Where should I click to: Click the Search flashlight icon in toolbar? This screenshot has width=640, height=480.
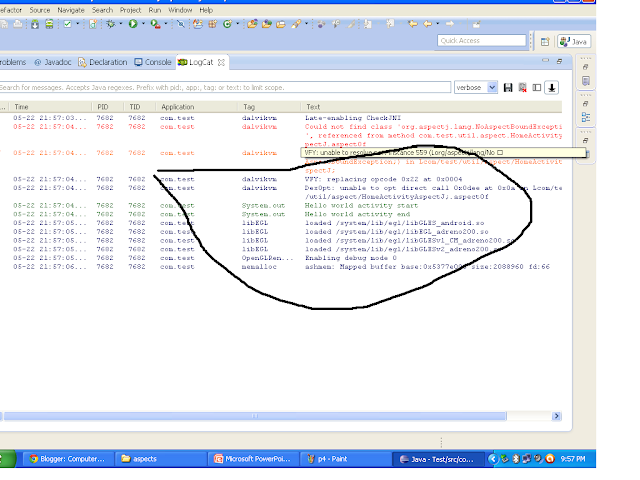pos(296,24)
